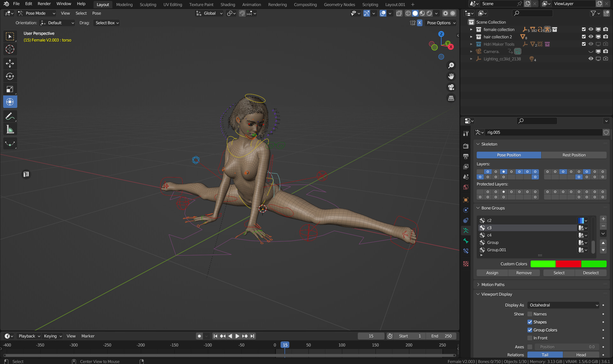This screenshot has height=364, width=613.
Task: Choose the Rotate tool
Action: click(x=10, y=76)
